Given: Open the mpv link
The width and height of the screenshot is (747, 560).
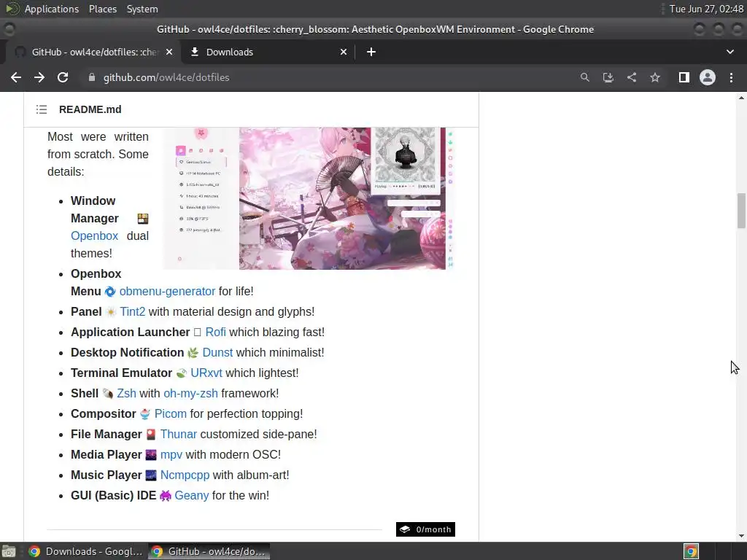Looking at the screenshot, I should [171, 455].
